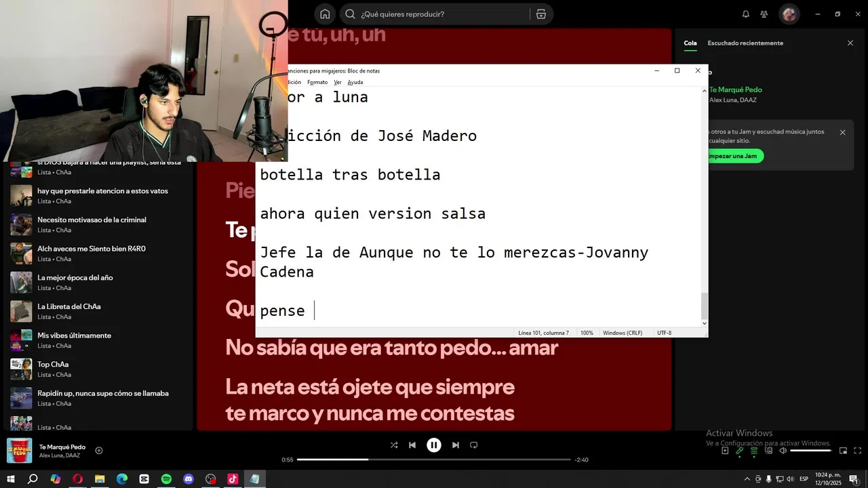Open TikTok Live Studio from the taskbar
Image resolution: width=868 pixels, height=488 pixels.
(x=233, y=479)
